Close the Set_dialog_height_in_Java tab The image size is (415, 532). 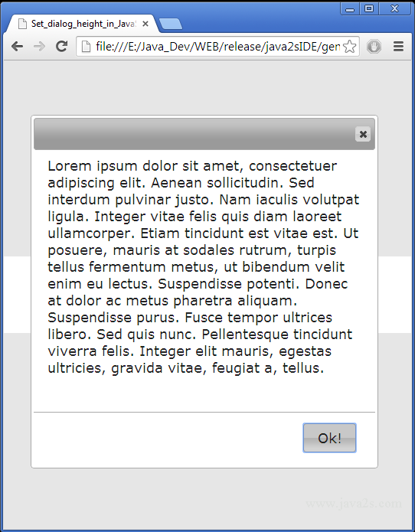point(145,24)
